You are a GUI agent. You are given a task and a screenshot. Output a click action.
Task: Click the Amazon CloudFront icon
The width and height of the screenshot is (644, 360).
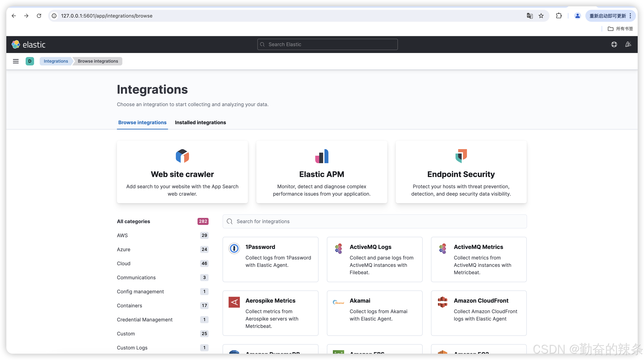point(442,302)
